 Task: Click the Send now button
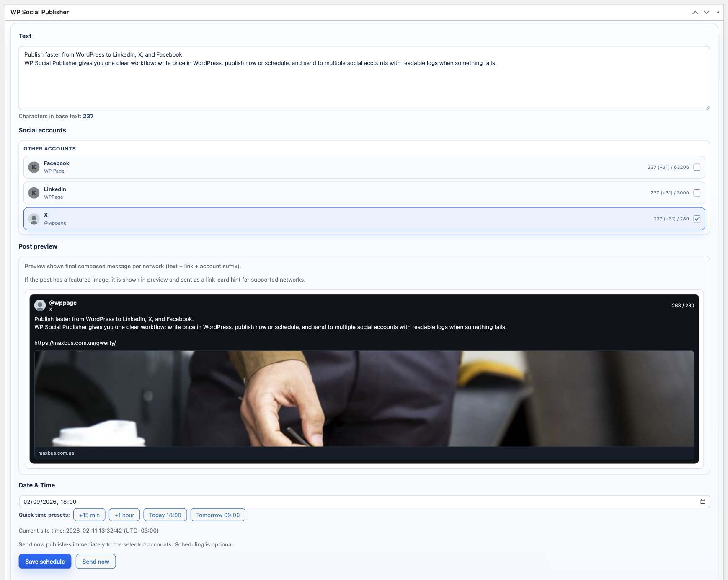96,561
